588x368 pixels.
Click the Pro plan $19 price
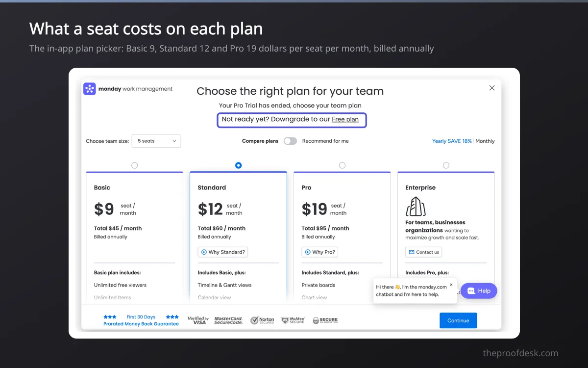click(314, 210)
